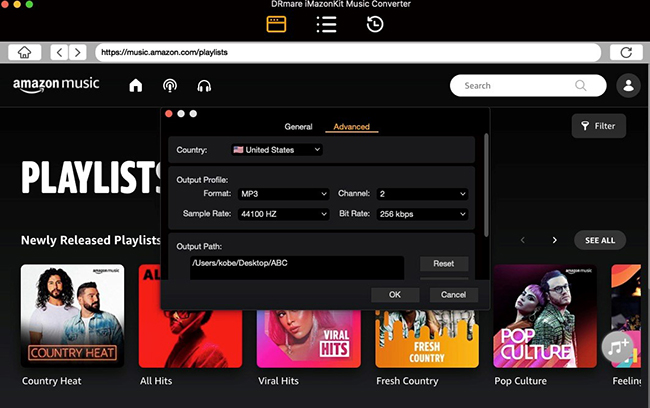The image size is (650, 408).
Task: Open the Country Heat playlist cover
Action: click(x=73, y=316)
